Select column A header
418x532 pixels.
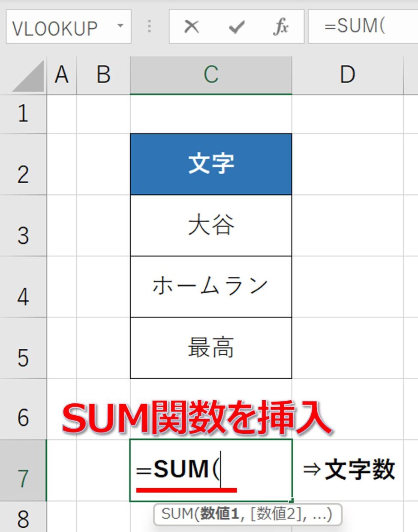[62, 75]
